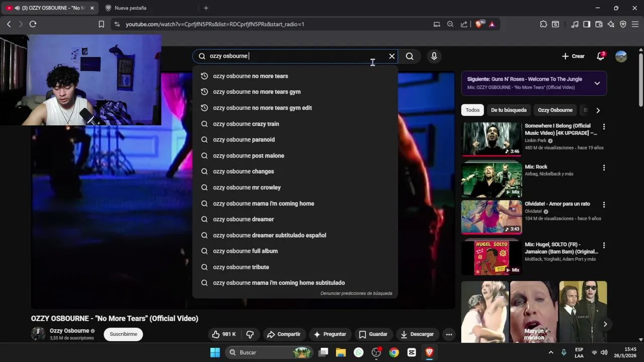Screen dimensions: 644x362
Task: Open the Brave VPN shield icon
Action: [623, 24]
